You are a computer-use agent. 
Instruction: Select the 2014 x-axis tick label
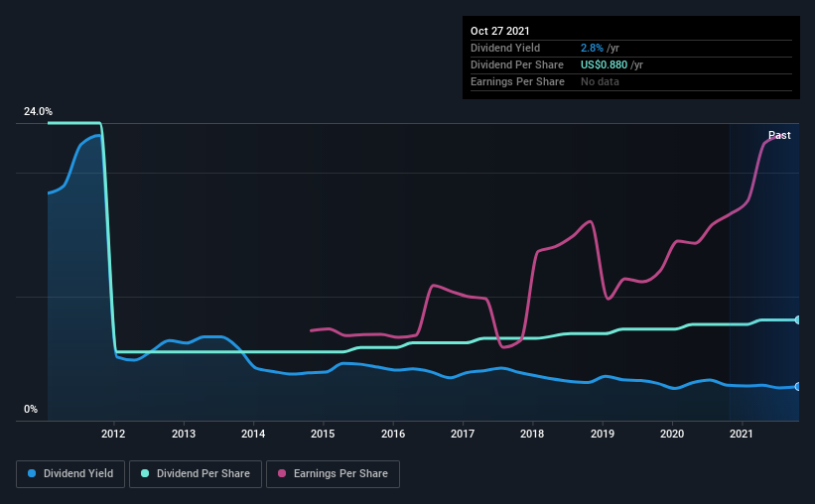[253, 434]
